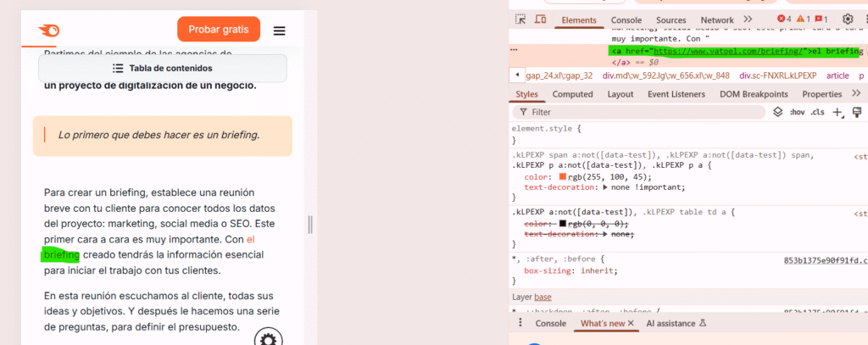This screenshot has width=868, height=345.
Task: Open the computed styles sidebar icon
Action: click(856, 112)
